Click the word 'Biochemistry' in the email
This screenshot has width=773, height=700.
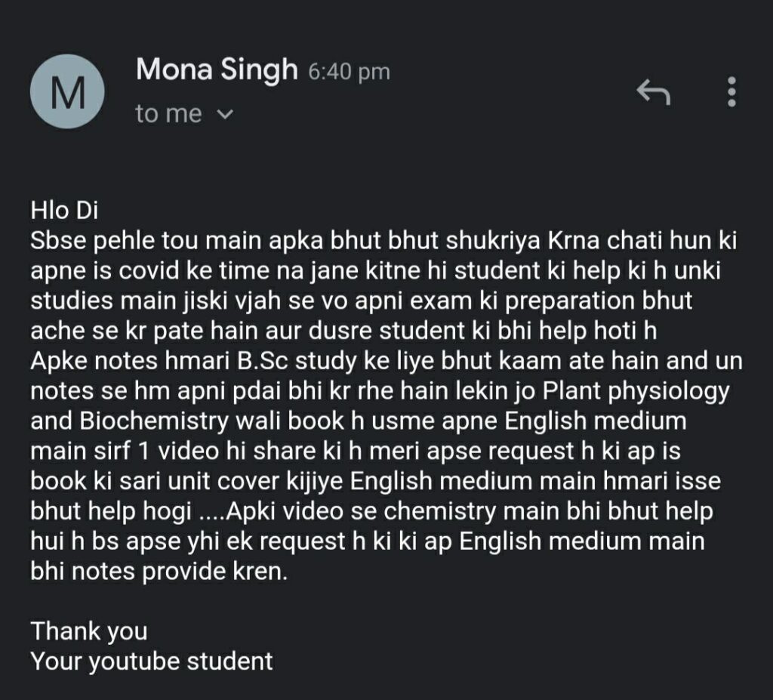[x=154, y=421]
